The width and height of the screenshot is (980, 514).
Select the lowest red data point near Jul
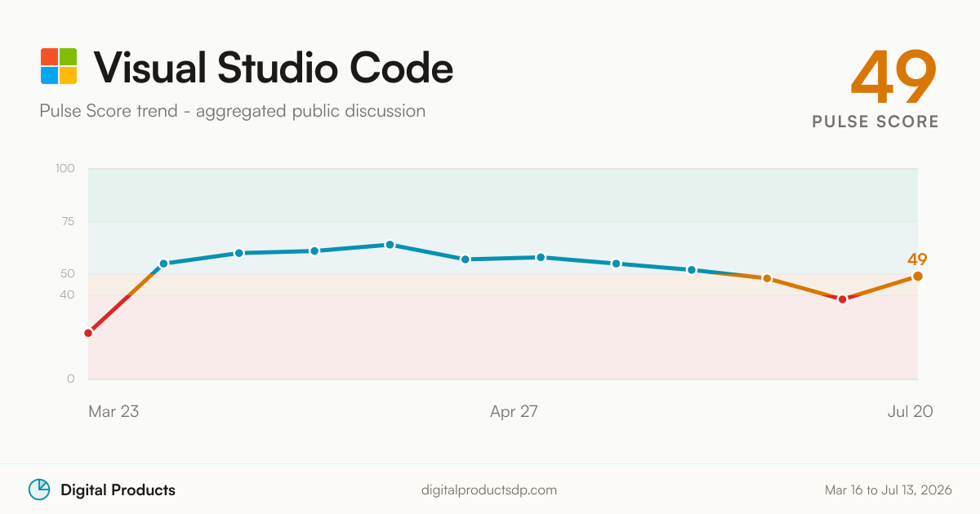842,299
